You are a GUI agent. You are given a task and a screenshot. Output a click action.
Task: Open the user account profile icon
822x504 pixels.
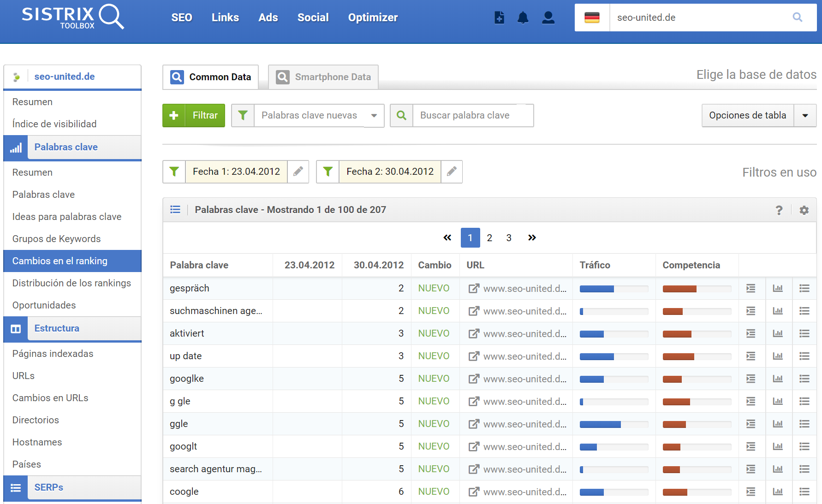tap(548, 18)
